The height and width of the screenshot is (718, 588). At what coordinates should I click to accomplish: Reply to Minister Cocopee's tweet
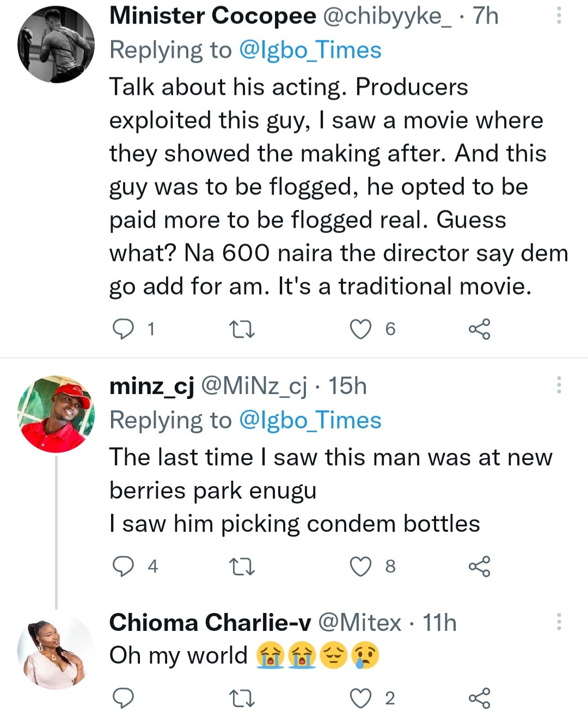(123, 329)
